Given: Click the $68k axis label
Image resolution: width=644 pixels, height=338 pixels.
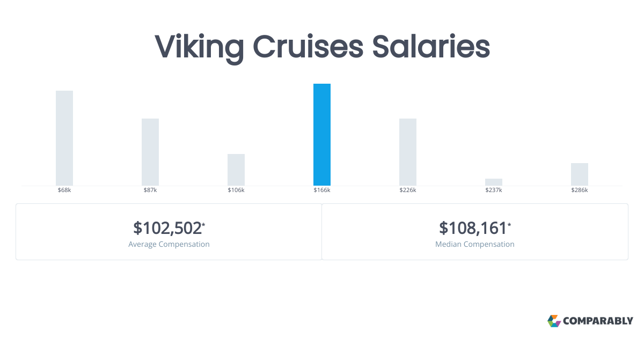Looking at the screenshot, I should click(64, 190).
